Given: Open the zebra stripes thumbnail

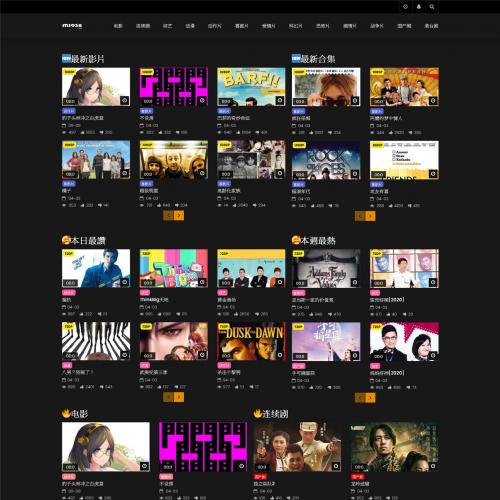Looking at the screenshot, I should [x=96, y=341].
